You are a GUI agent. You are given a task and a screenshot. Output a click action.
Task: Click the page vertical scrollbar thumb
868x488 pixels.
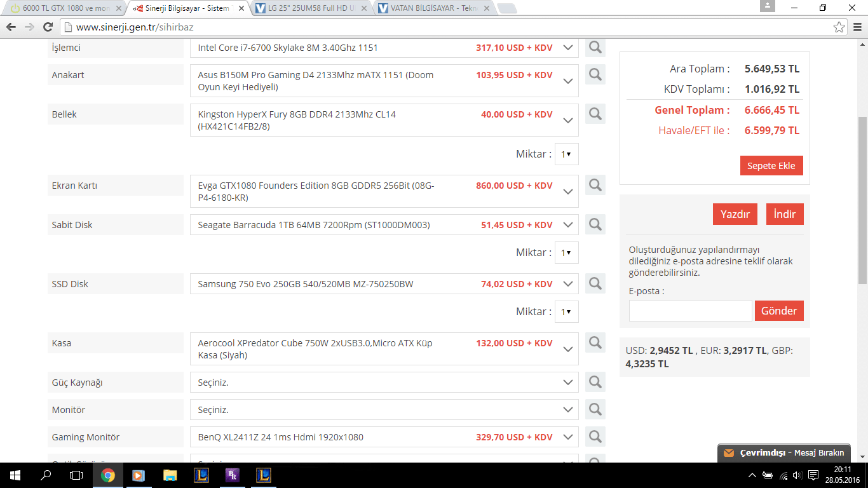862,200
